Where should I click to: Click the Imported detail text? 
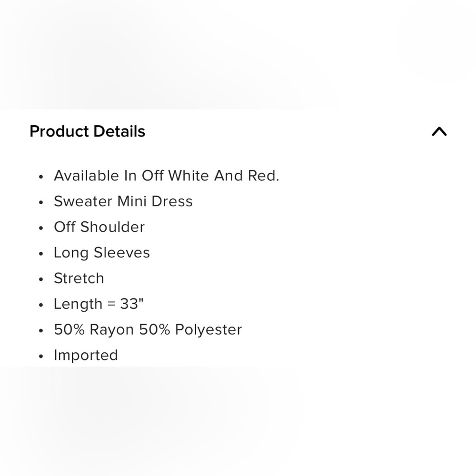[x=86, y=355]
